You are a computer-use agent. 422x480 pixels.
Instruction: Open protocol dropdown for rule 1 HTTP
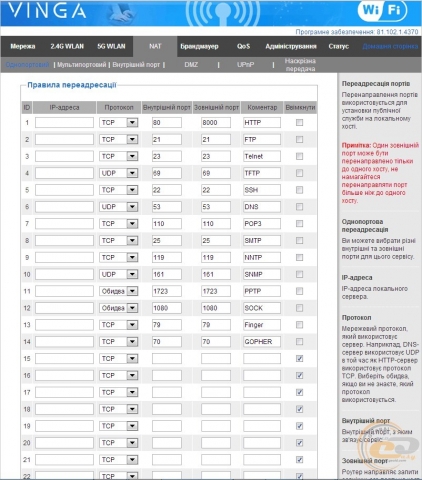click(118, 123)
